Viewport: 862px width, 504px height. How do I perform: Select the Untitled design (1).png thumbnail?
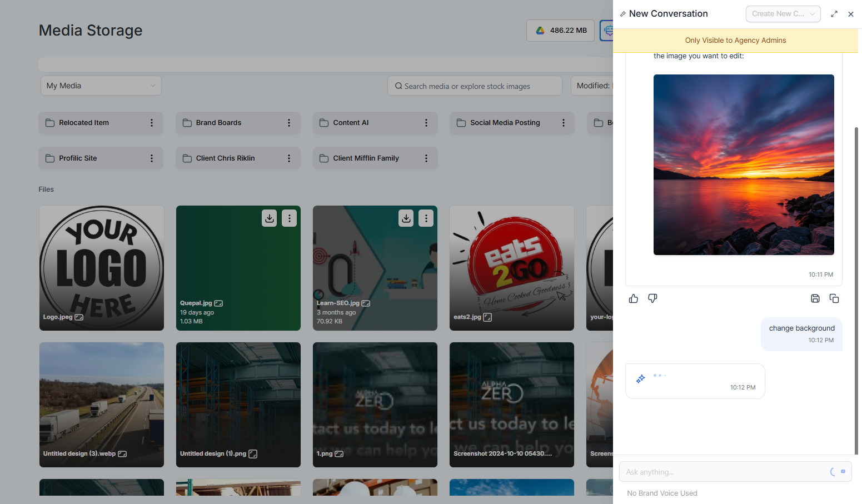click(238, 405)
